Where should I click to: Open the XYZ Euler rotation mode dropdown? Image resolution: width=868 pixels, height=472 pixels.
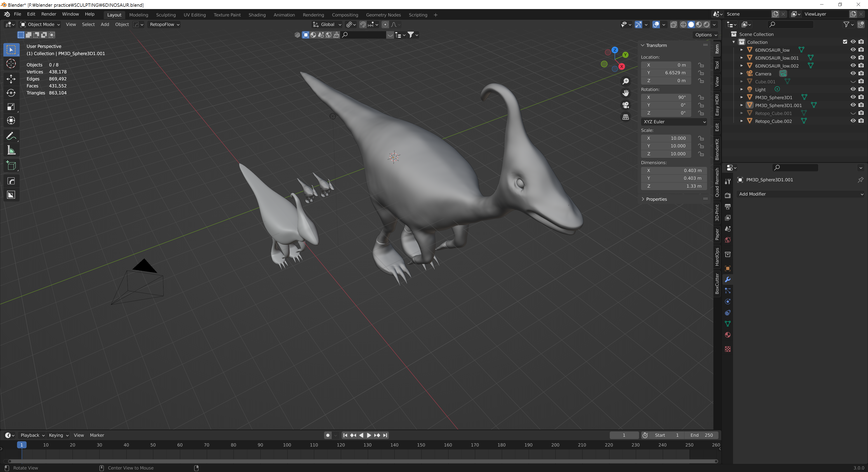click(674, 122)
